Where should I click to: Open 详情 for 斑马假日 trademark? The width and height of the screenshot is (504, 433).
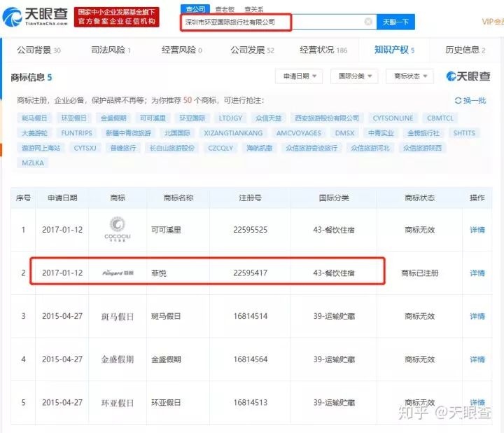[x=477, y=316]
